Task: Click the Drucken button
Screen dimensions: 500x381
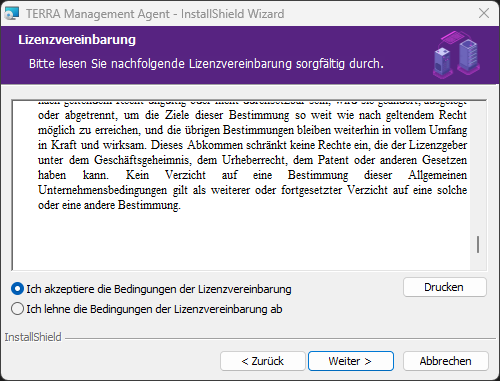Action: (x=445, y=287)
